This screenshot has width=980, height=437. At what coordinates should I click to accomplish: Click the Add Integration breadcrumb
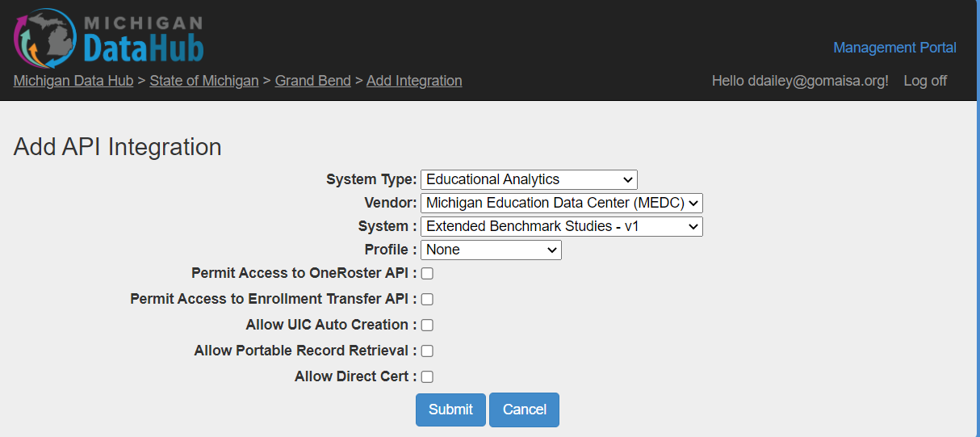click(x=414, y=81)
